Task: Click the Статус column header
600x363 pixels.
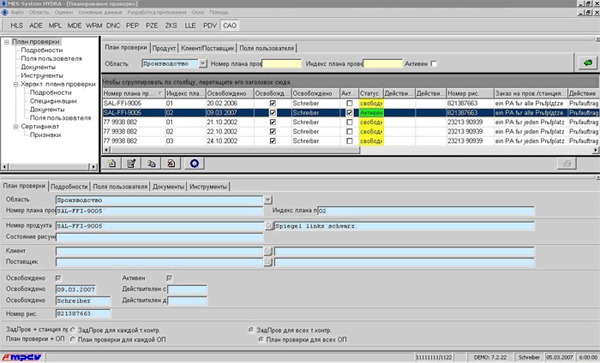Action: (x=370, y=93)
